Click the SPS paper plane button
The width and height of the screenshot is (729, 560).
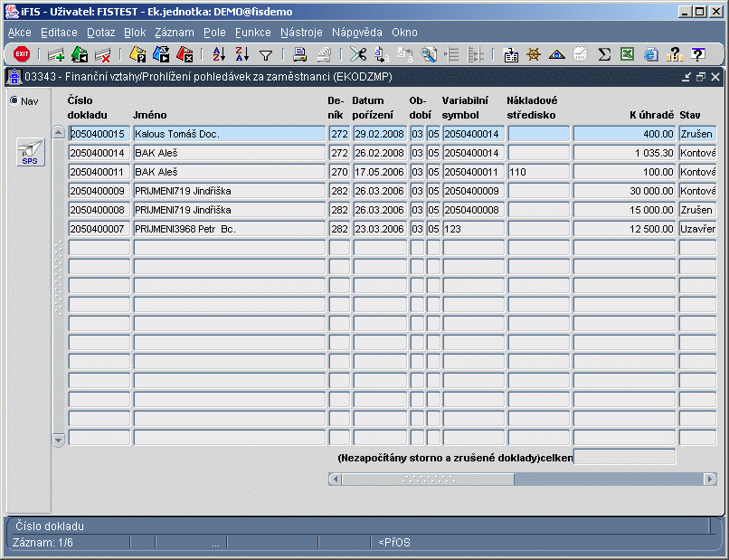pos(30,152)
